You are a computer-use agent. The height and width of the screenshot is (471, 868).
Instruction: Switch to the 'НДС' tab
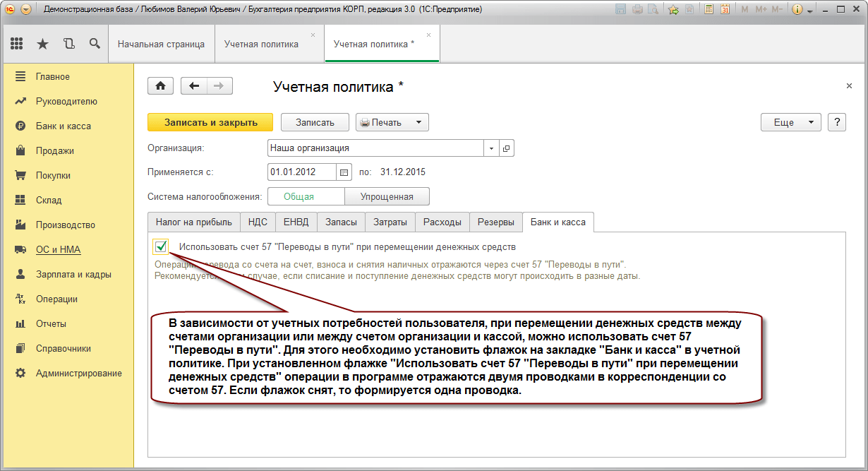coord(258,222)
